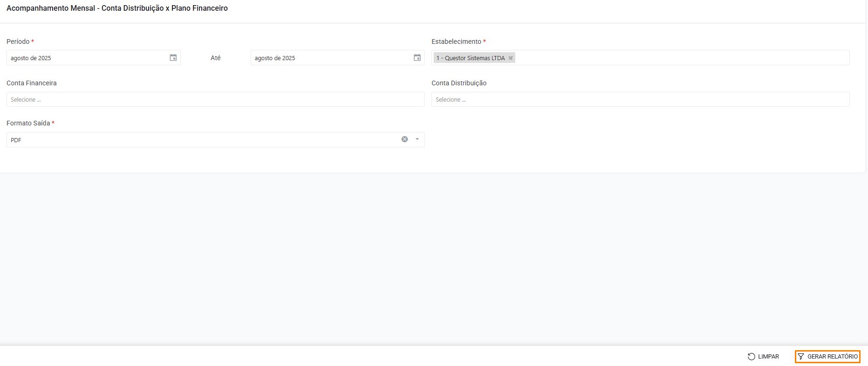This screenshot has height=366, width=868.
Task: Remove the Questor Sistemas LTDA chip
Action: (511, 58)
